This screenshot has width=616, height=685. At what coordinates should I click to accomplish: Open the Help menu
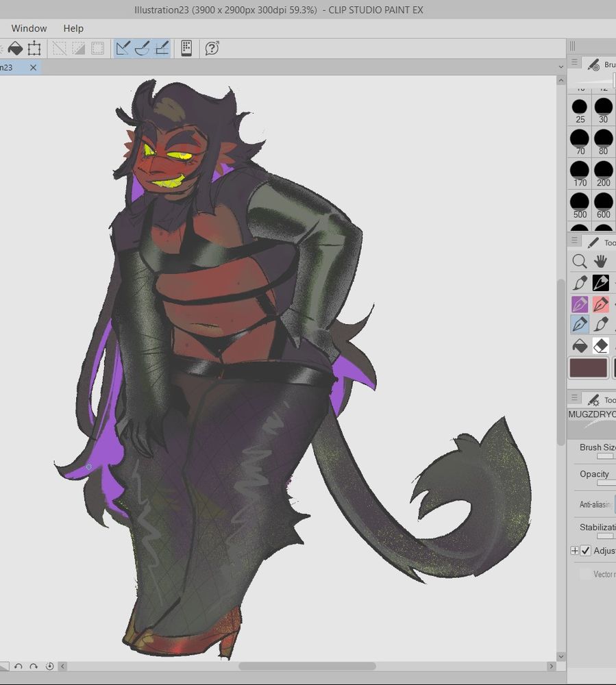point(73,28)
